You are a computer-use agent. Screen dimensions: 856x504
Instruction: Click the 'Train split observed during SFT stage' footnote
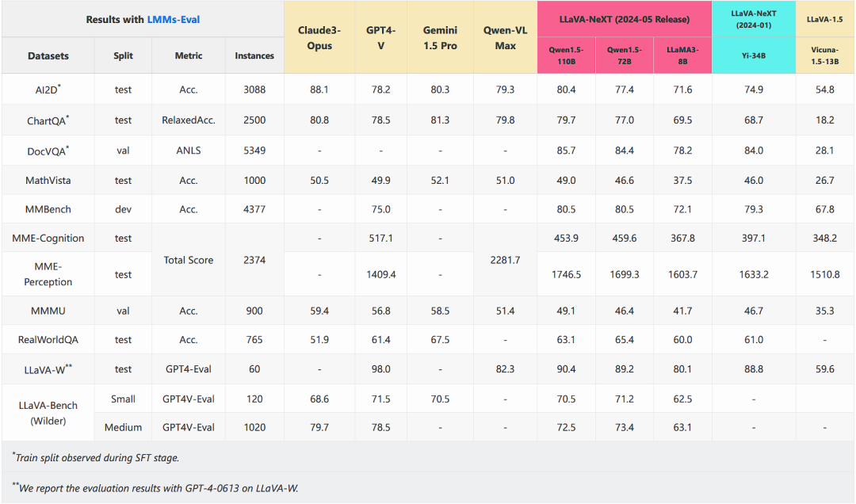(96, 457)
